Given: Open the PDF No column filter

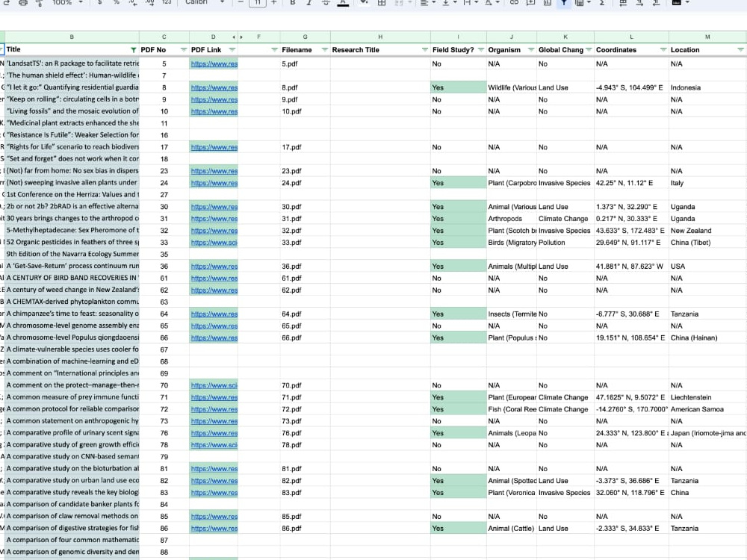Looking at the screenshot, I should click(184, 49).
